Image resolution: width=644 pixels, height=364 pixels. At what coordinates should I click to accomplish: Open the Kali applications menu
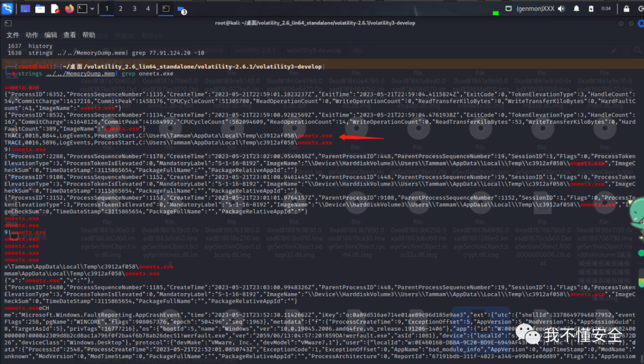[7, 8]
